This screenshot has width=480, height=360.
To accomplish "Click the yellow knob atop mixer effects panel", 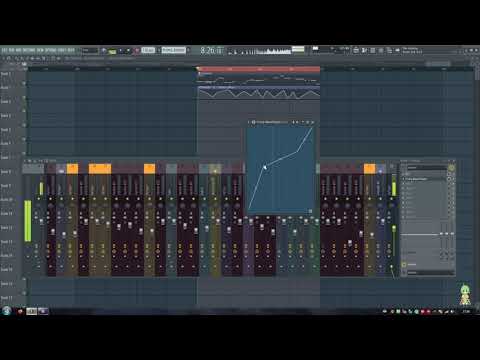I will [451, 168].
